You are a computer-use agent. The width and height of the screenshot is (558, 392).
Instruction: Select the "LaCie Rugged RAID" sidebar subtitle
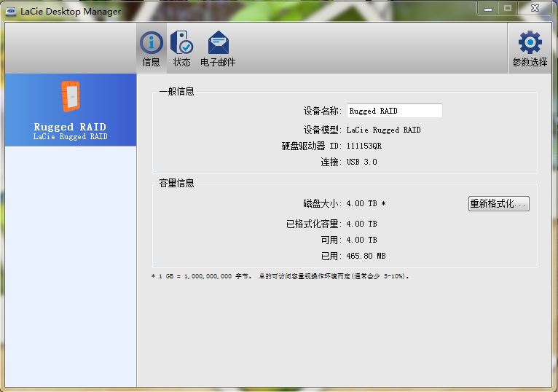(x=70, y=136)
